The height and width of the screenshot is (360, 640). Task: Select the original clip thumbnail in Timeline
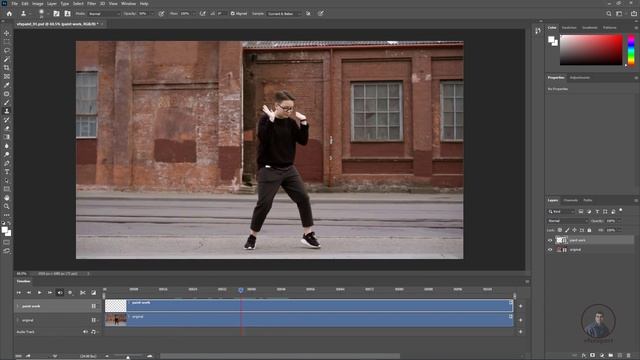[116, 320]
